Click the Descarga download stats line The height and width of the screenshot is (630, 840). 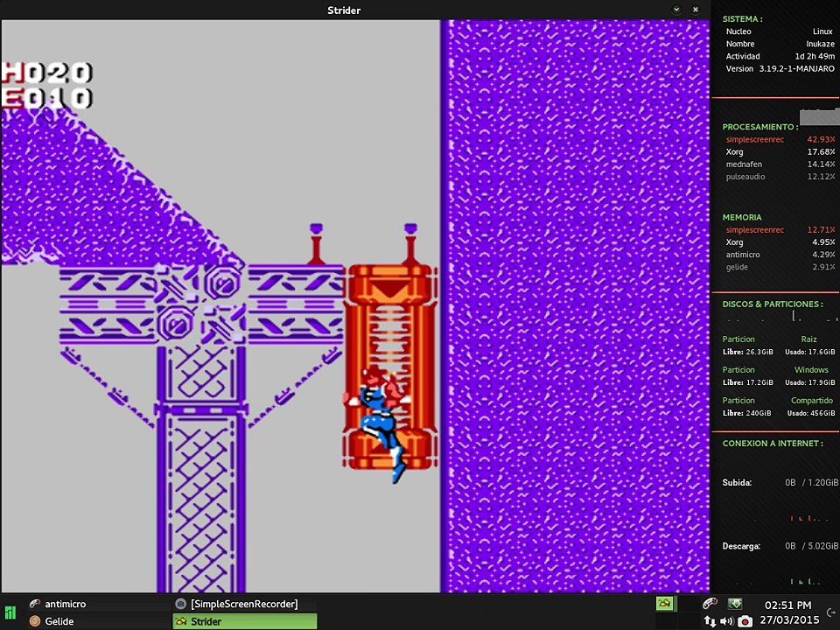[x=780, y=546]
